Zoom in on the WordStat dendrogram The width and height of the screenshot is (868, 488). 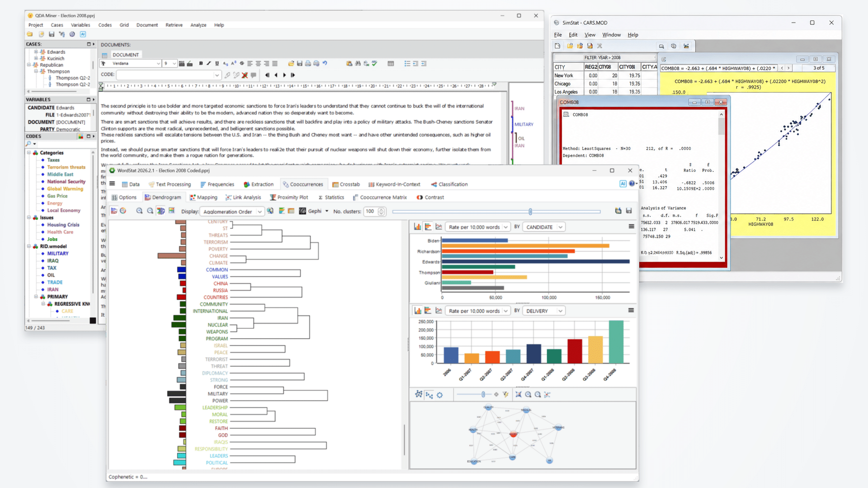pyautogui.click(x=139, y=211)
